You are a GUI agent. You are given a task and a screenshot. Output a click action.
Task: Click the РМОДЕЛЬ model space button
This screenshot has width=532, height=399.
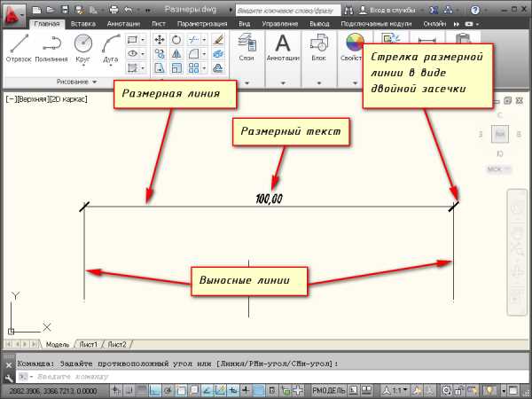coord(329,390)
